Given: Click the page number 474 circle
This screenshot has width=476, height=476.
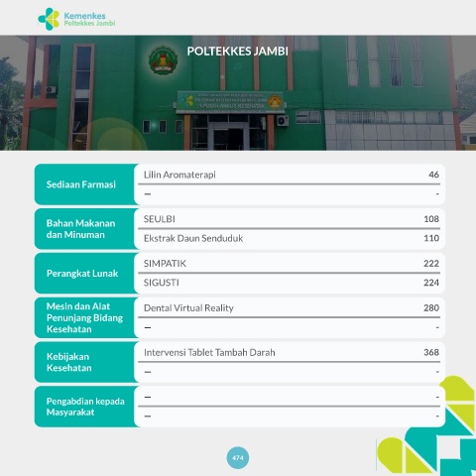Looking at the screenshot, I should [238, 458].
